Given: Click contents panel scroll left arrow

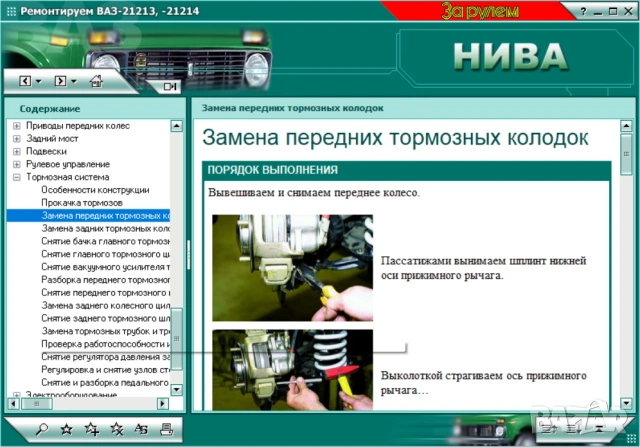Looking at the screenshot, I should tap(13, 404).
